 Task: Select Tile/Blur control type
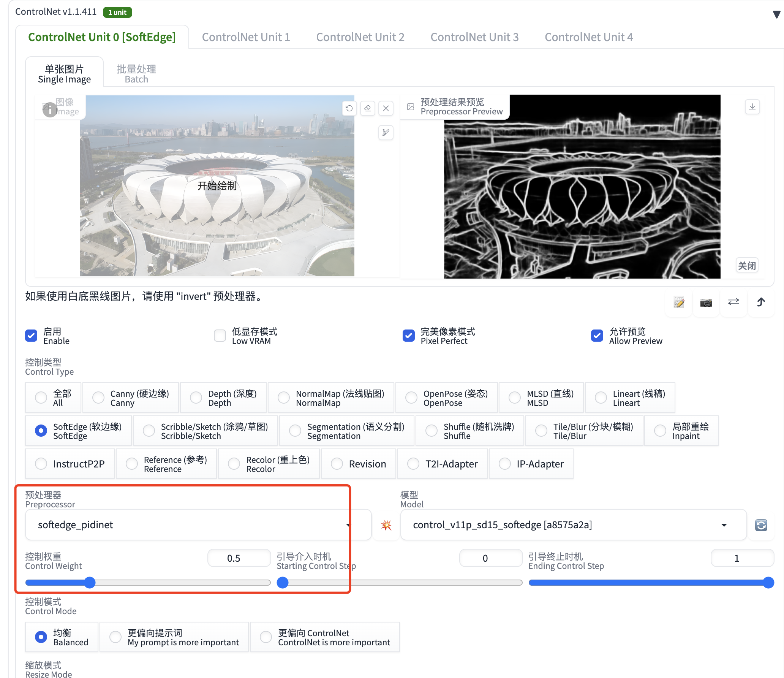point(584,431)
